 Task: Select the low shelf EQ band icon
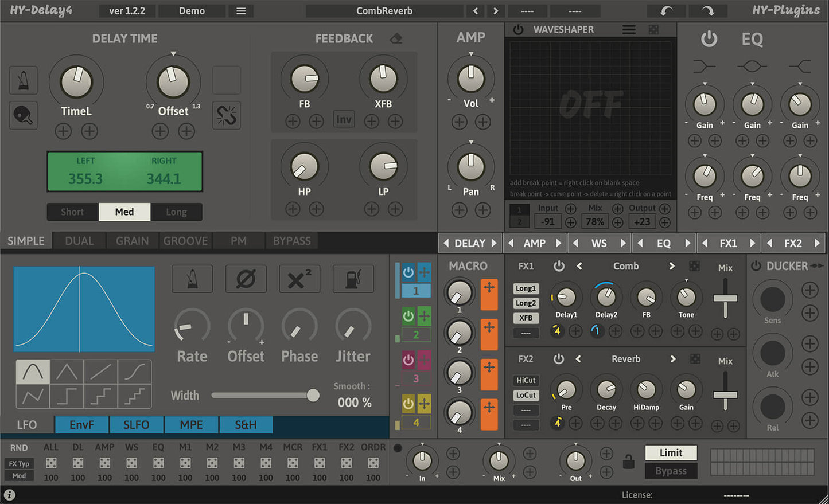point(704,67)
